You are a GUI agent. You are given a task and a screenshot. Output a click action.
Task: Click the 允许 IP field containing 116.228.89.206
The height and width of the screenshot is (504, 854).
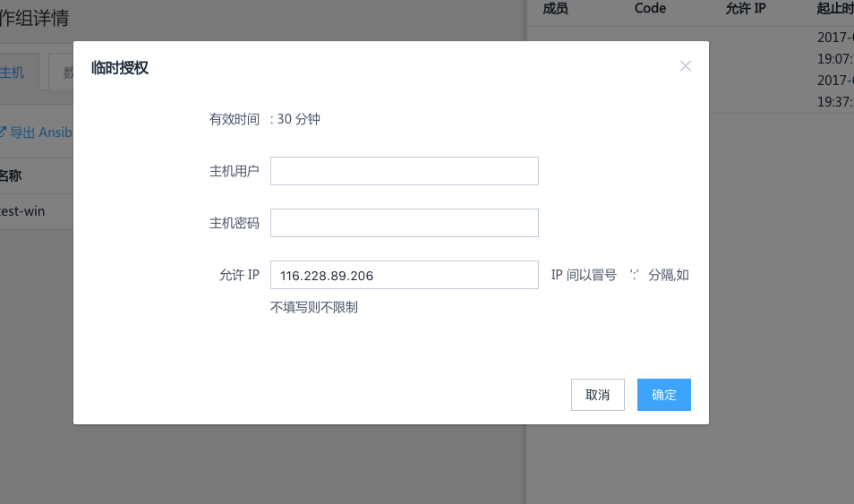point(404,275)
